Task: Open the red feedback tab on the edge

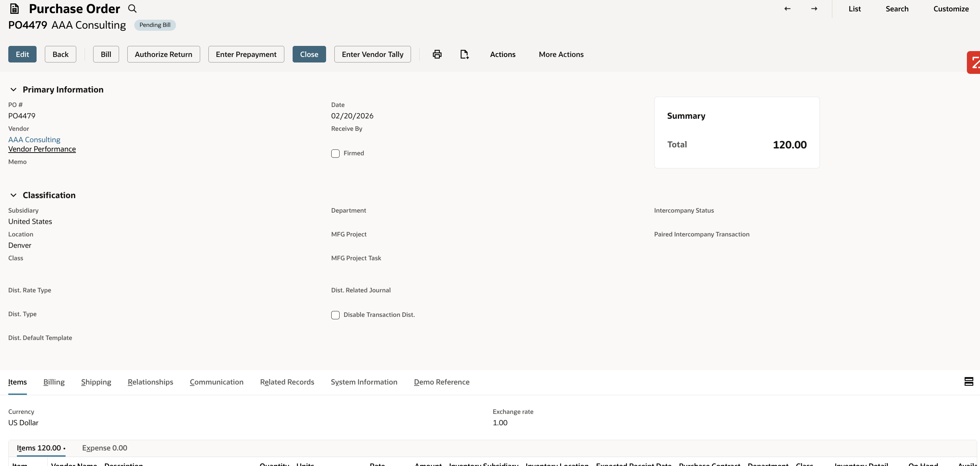Action: pyautogui.click(x=974, y=62)
